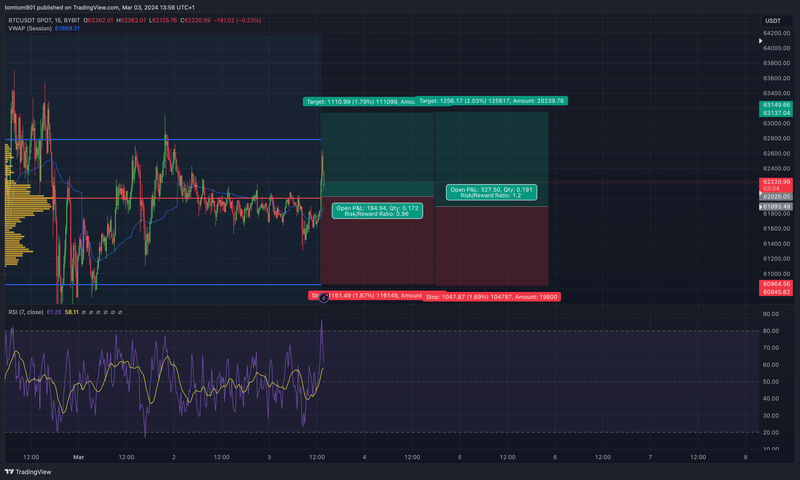This screenshot has width=800, height=480.
Task: Click the close value C62220.99 in legend
Action: [x=195, y=20]
